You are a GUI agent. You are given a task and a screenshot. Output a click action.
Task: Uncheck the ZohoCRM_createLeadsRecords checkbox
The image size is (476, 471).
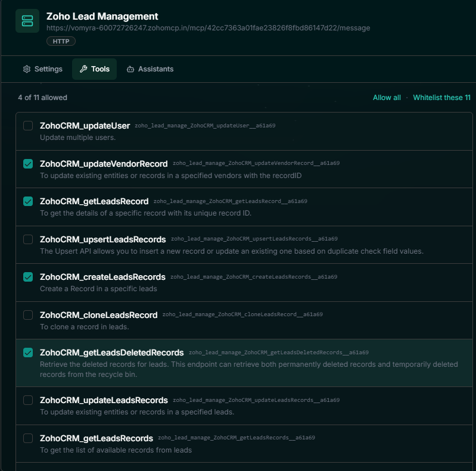coord(28,277)
